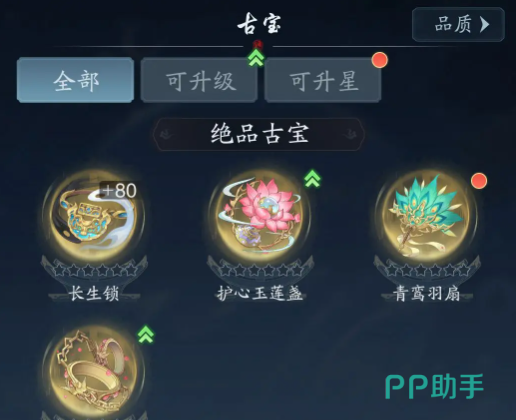Click the 长生锁 name label

(94, 294)
